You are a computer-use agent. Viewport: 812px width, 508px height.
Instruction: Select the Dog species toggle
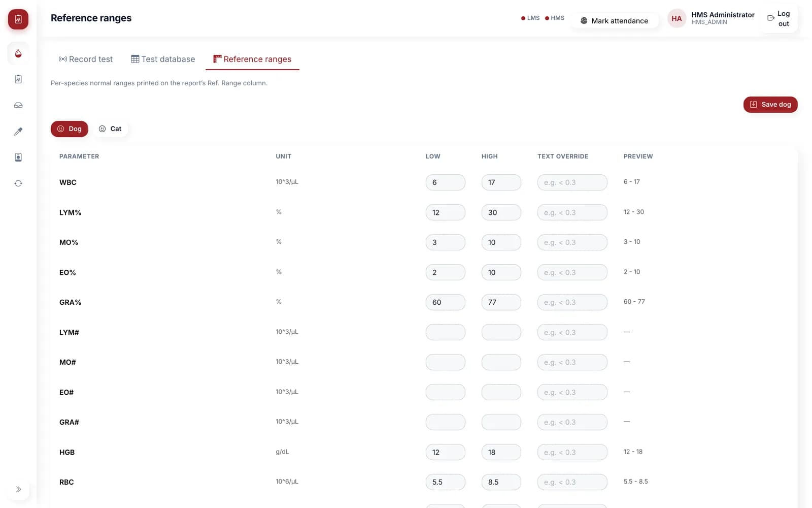(70, 129)
